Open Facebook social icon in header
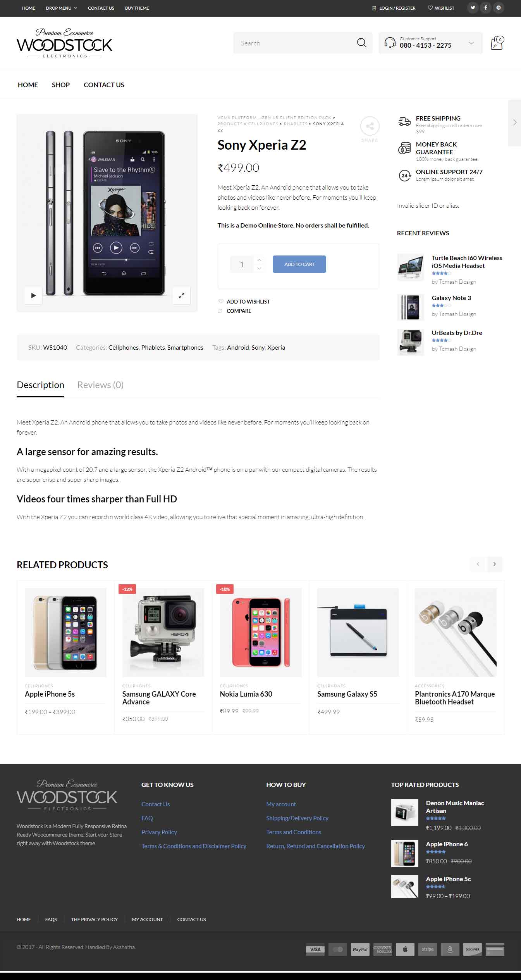This screenshot has width=521, height=980. tap(485, 8)
